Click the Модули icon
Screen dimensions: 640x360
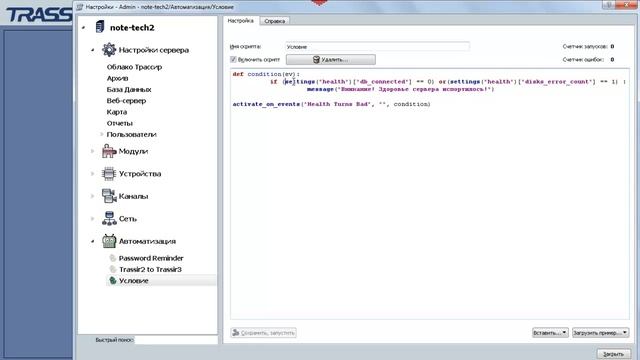[x=109, y=151]
